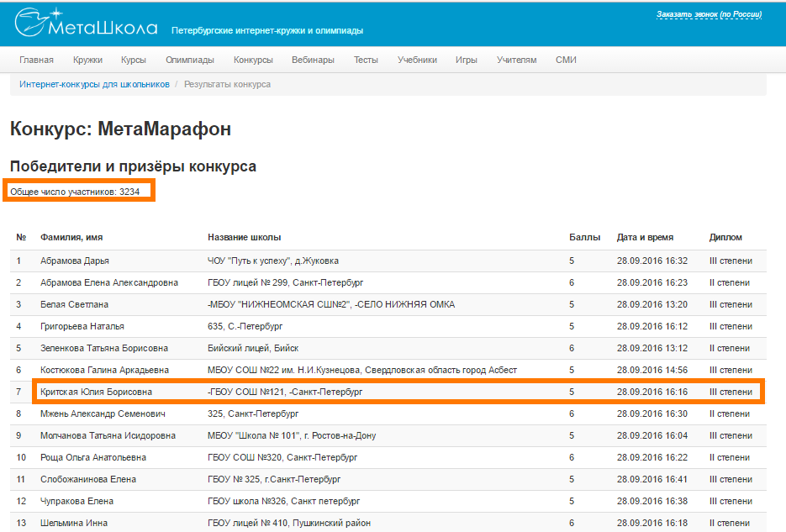Select the name Абрамова Дарья
Viewport: 786px width, 532px height.
pos(75,261)
